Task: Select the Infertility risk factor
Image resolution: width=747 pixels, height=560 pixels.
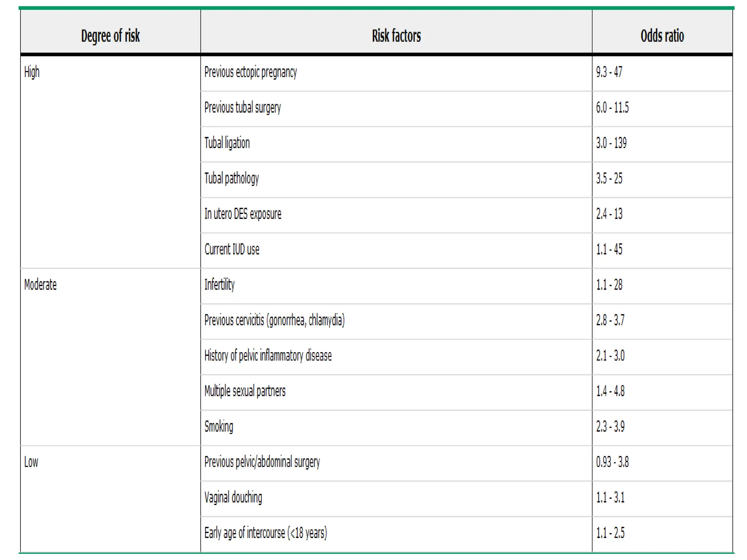Action: click(219, 285)
